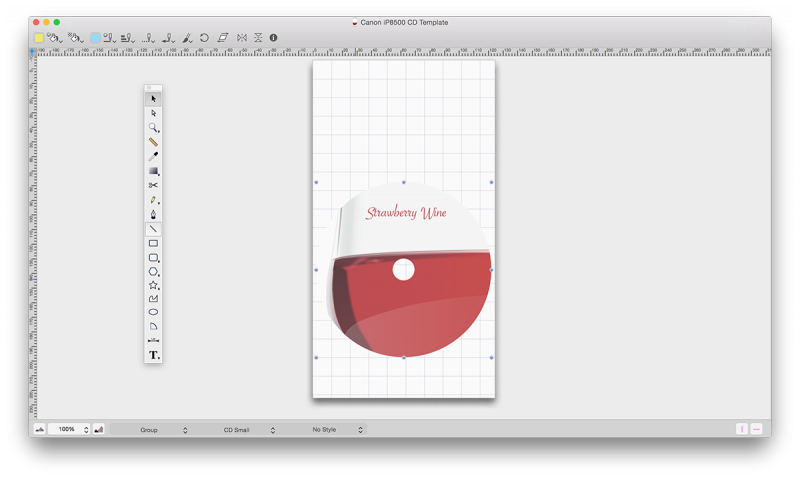Choose the Eyedropper tool
Image resolution: width=800 pixels, height=479 pixels.
point(153,157)
